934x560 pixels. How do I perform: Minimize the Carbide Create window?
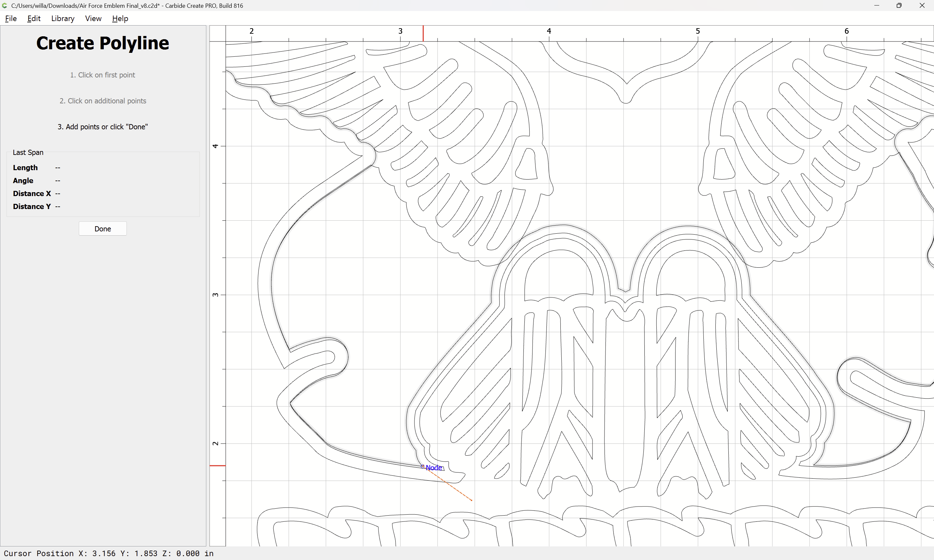coord(877,6)
